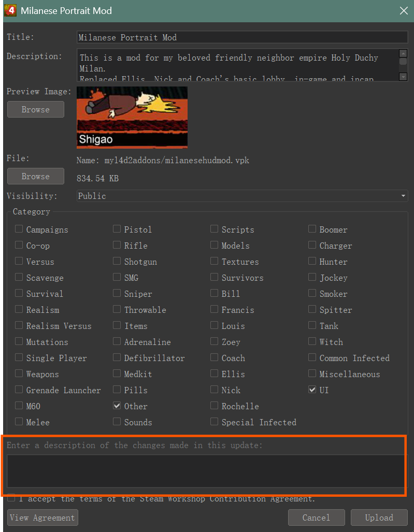Click the Shigao preview image thumbnail
The image size is (414, 532).
pyautogui.click(x=132, y=118)
